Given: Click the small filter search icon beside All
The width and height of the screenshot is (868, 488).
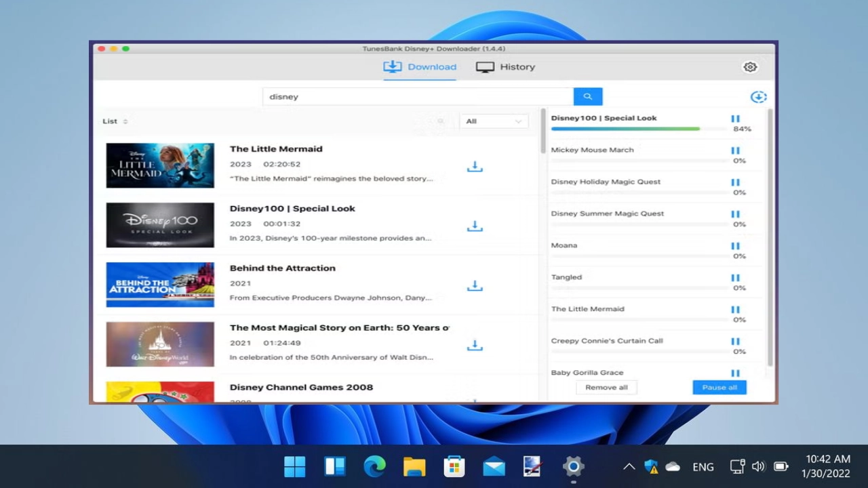Looking at the screenshot, I should point(441,121).
